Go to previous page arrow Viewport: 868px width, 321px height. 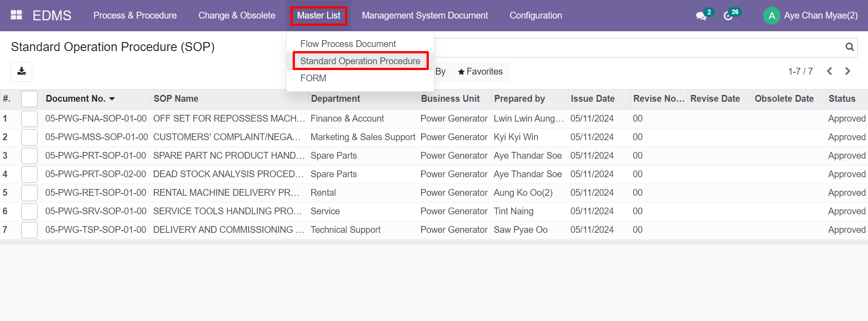coord(830,71)
